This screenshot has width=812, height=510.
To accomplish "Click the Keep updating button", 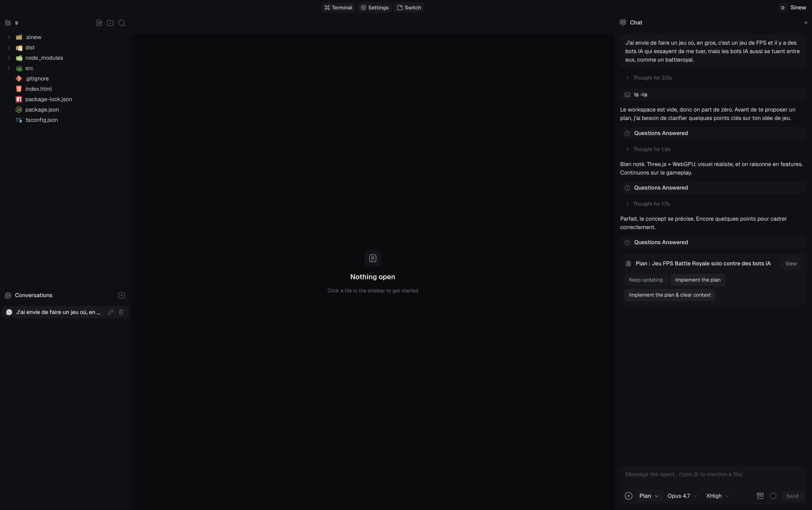I will coord(646,280).
